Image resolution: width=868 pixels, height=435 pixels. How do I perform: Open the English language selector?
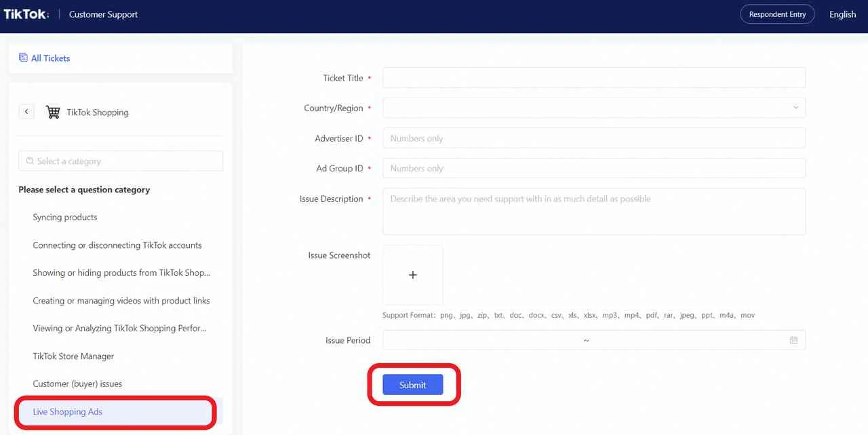click(x=842, y=14)
